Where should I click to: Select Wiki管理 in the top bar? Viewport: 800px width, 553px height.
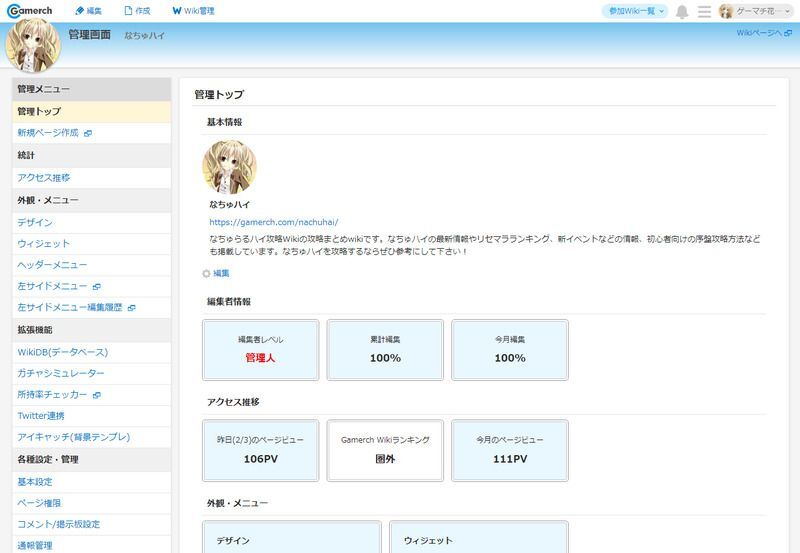coord(192,11)
